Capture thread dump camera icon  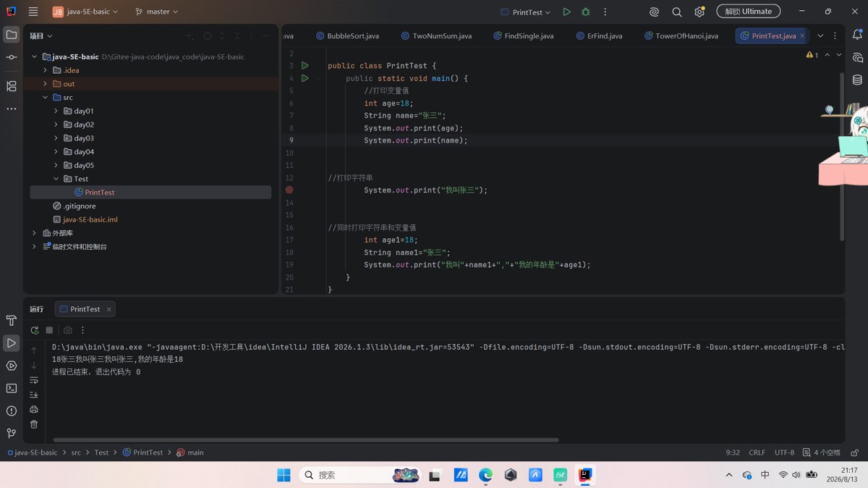[x=68, y=330]
